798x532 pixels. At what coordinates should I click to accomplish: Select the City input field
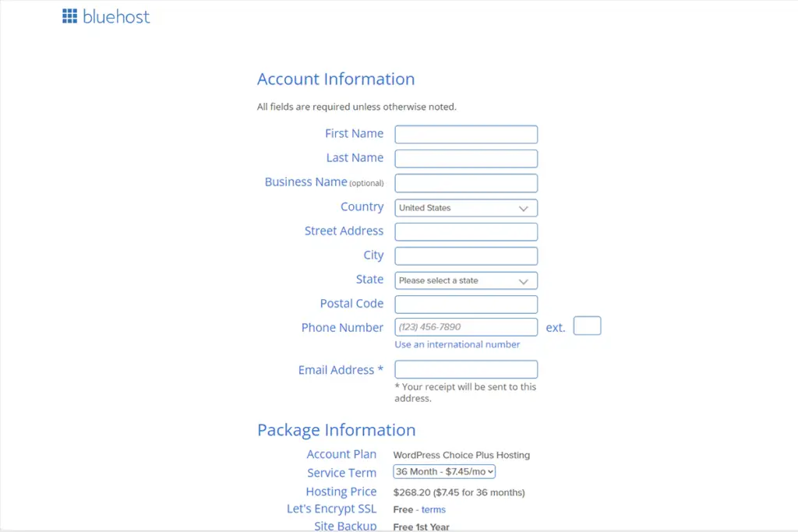(466, 255)
